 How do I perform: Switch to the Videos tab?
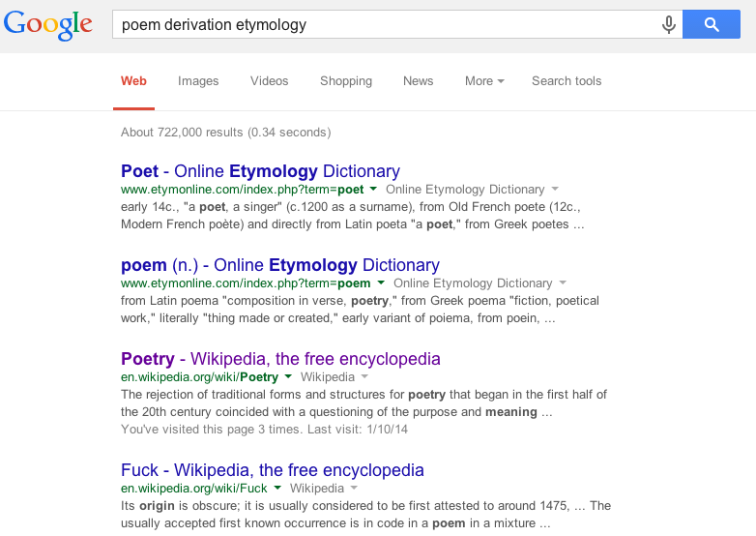pyautogui.click(x=270, y=81)
